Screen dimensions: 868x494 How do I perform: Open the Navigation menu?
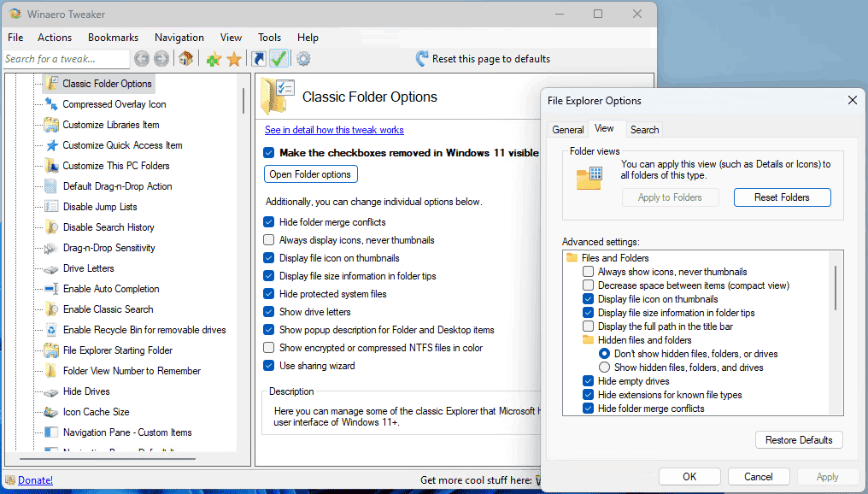point(179,37)
